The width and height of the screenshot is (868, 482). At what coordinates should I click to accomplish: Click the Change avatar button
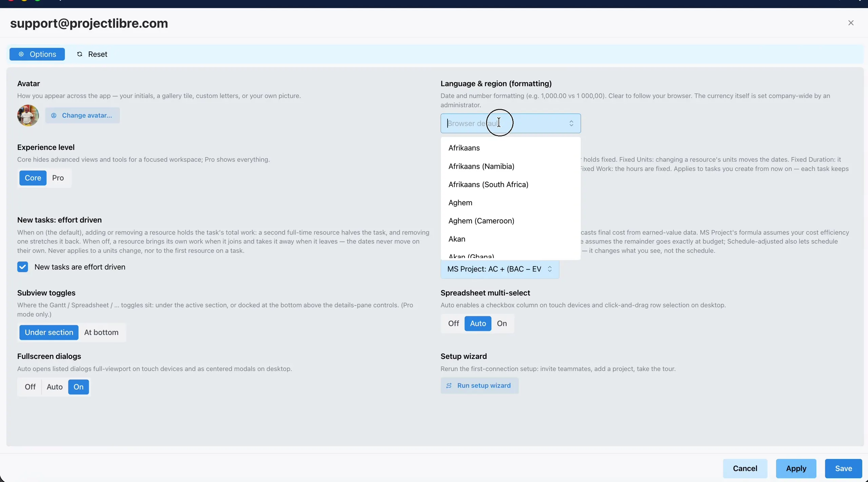[82, 116]
